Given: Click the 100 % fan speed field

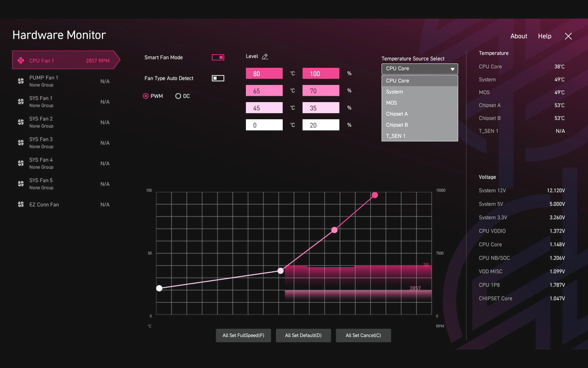Looking at the screenshot, I should 321,74.
